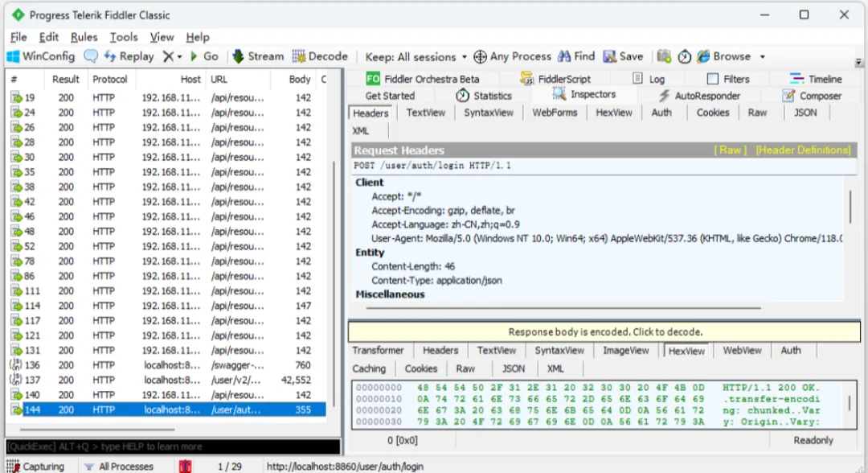Screen dimensions: 868x473
Task: Open Find sessions with binoculars icon
Action: coord(576,56)
